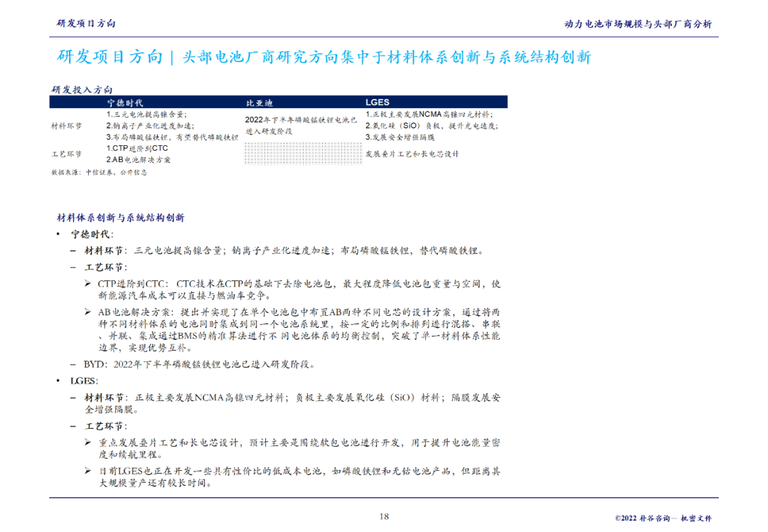The height and width of the screenshot is (532, 768).
Task: Click section heading '材料体系创新与系统结构创新'
Action: (120, 218)
